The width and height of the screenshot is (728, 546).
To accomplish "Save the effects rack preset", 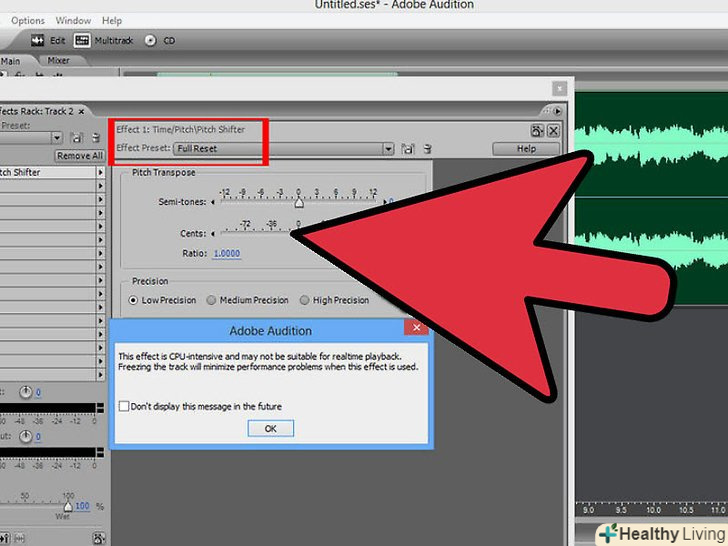I will [x=77, y=138].
